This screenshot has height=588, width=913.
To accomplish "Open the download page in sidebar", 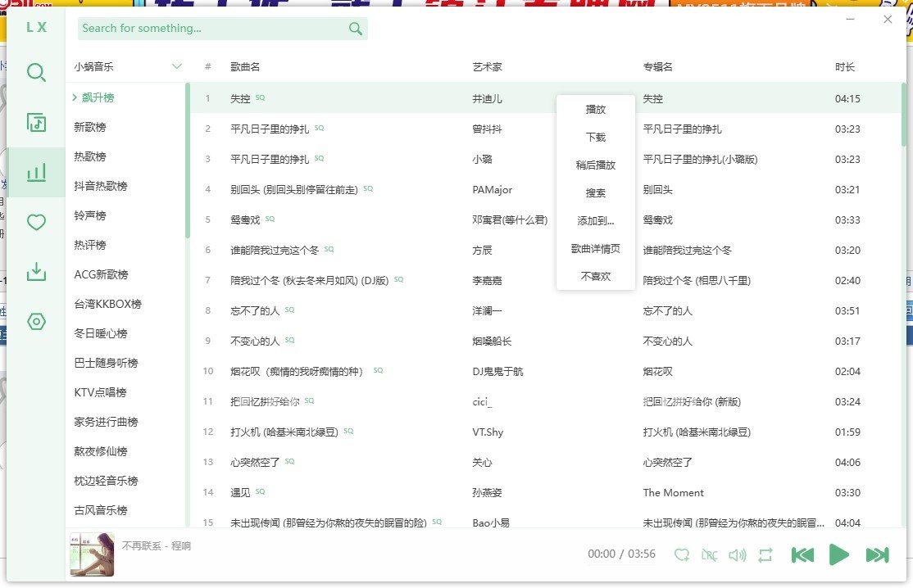I will 36,272.
